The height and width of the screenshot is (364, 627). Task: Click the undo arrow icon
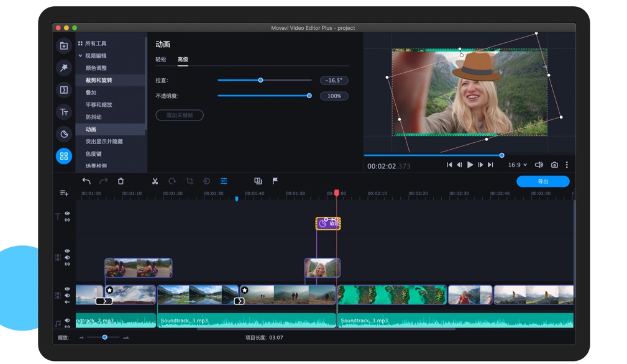pyautogui.click(x=86, y=181)
